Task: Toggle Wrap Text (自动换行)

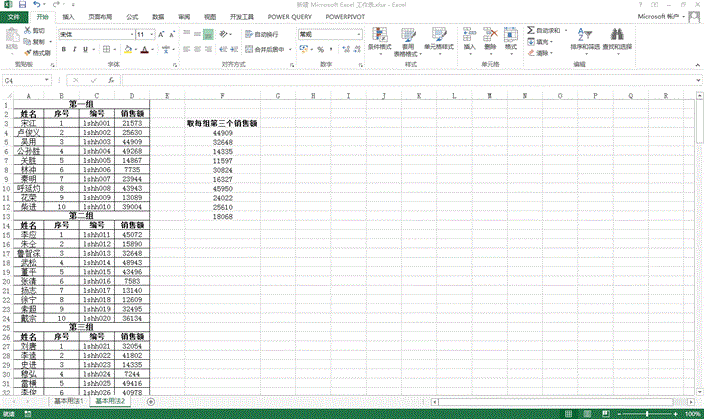Action: (260, 33)
